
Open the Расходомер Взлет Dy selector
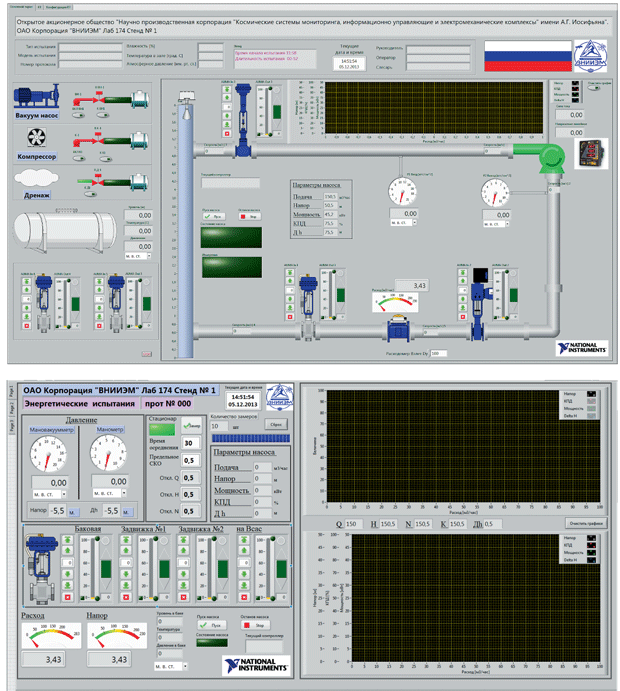[438, 353]
